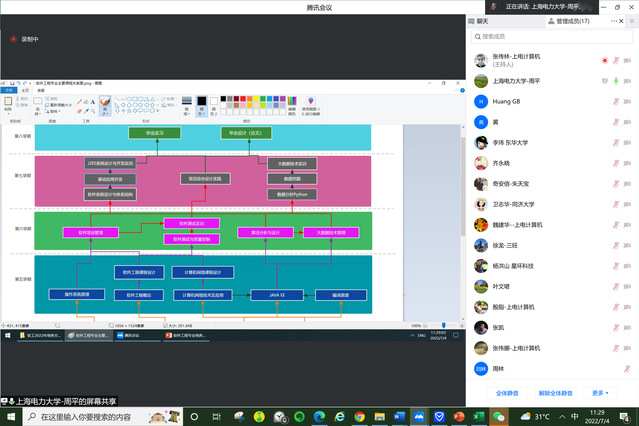Click the red recording indicator icon
Viewport: 639px width, 426px height.
pyautogui.click(x=13, y=39)
